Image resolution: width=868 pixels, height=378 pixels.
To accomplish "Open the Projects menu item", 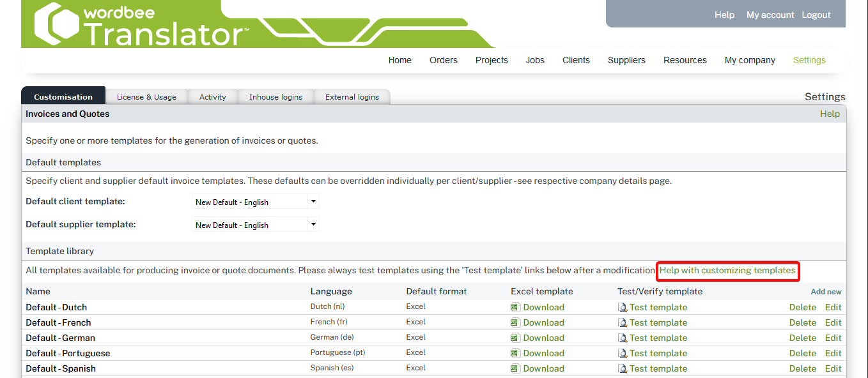I will tap(492, 60).
